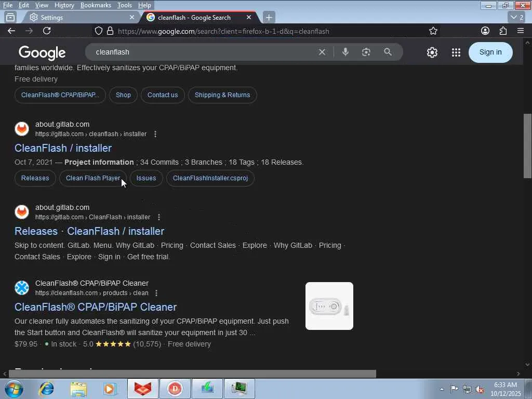The height and width of the screenshot is (399, 532).
Task: Open more options for cleanflash.com products result
Action: pos(156,293)
